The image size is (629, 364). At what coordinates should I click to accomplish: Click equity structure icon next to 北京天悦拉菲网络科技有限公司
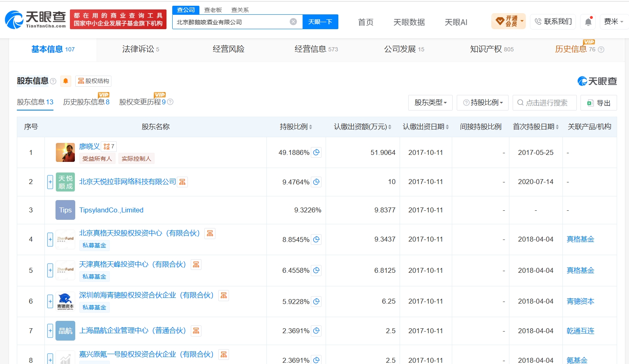(183, 182)
